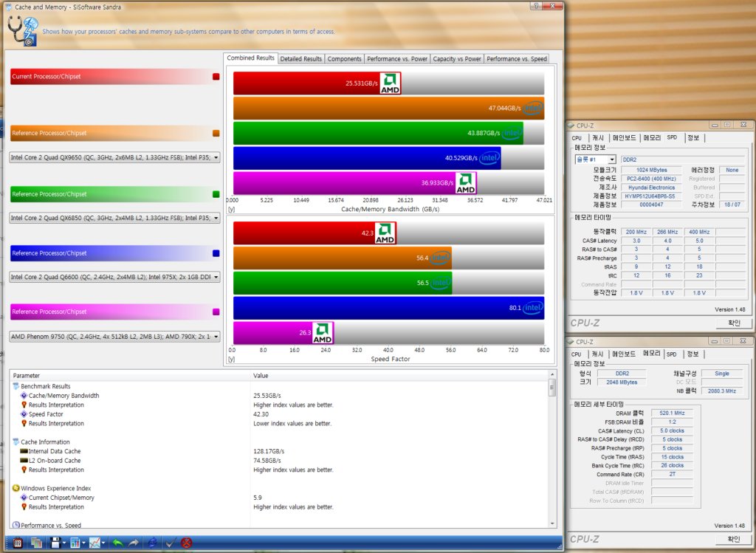Click the Parameter column header
The image size is (756, 553).
(x=130, y=376)
